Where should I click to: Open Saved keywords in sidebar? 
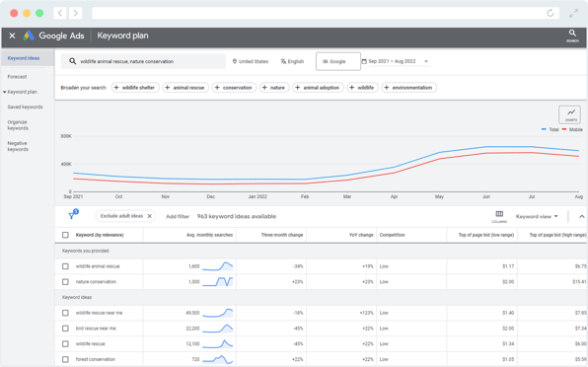click(25, 107)
